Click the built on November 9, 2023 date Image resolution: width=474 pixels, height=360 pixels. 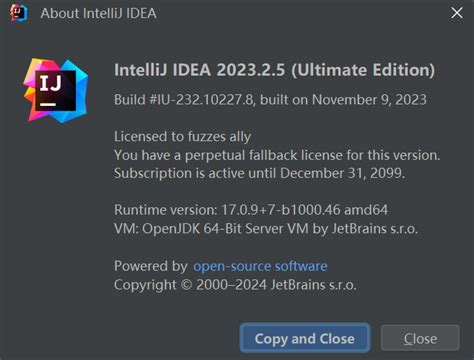pos(343,100)
